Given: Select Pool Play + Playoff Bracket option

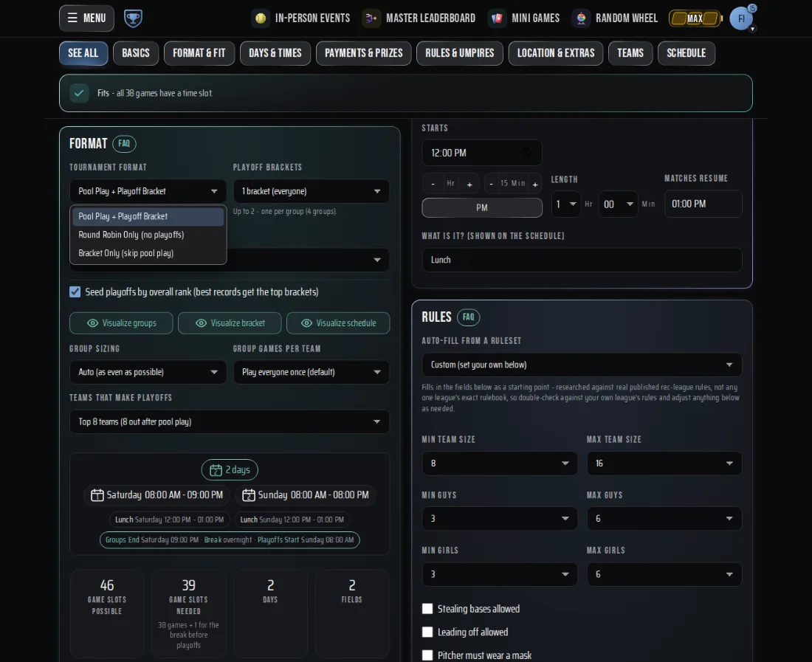Looking at the screenshot, I should tap(148, 216).
